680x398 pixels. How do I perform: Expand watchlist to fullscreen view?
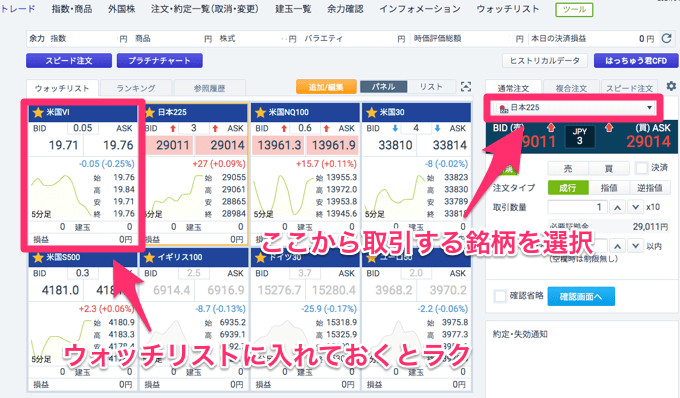466,87
